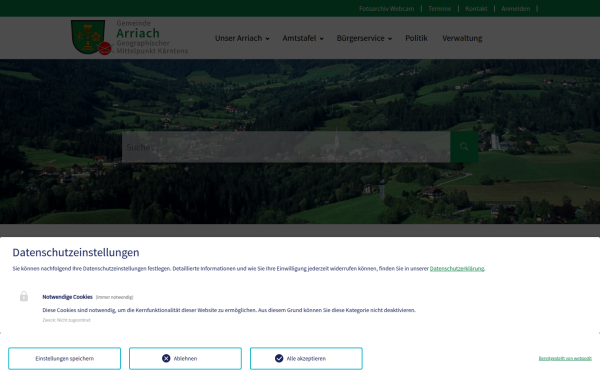Open the Datenschutzerklärung link

457,269
